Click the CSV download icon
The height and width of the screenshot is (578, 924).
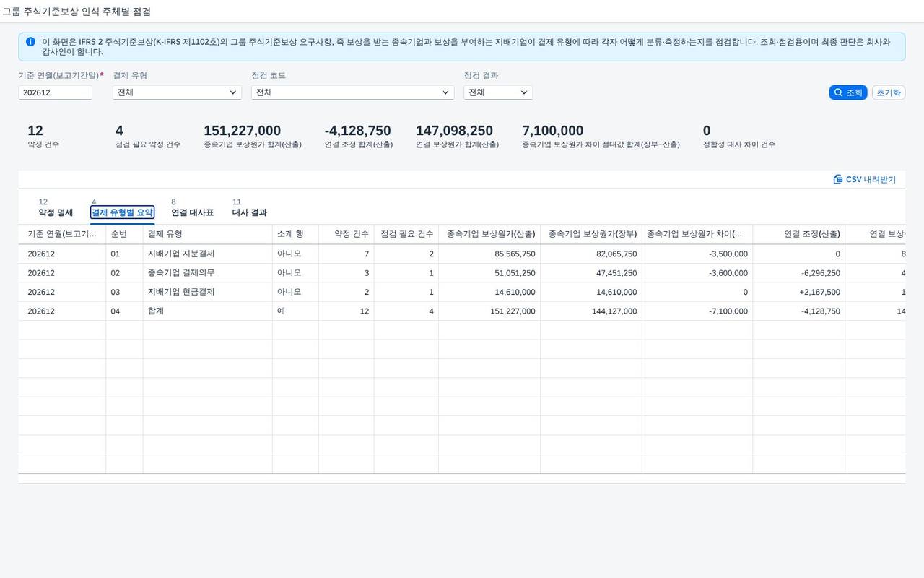click(x=838, y=179)
